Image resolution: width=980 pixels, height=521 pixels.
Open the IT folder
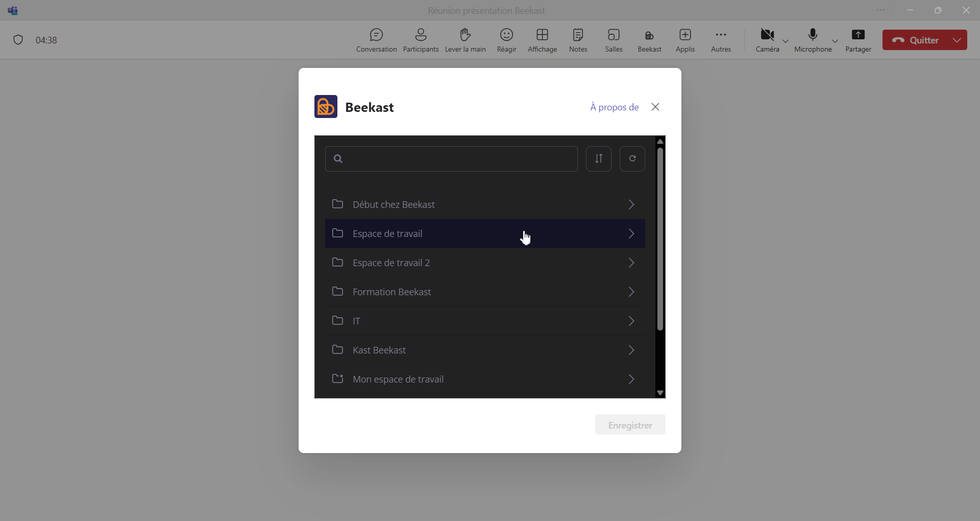pyautogui.click(x=485, y=321)
